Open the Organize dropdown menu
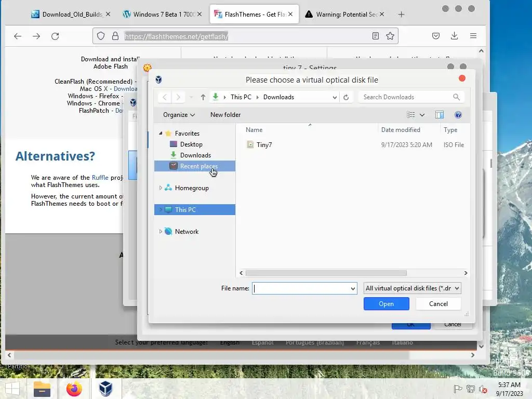Image resolution: width=532 pixels, height=399 pixels. [179, 115]
